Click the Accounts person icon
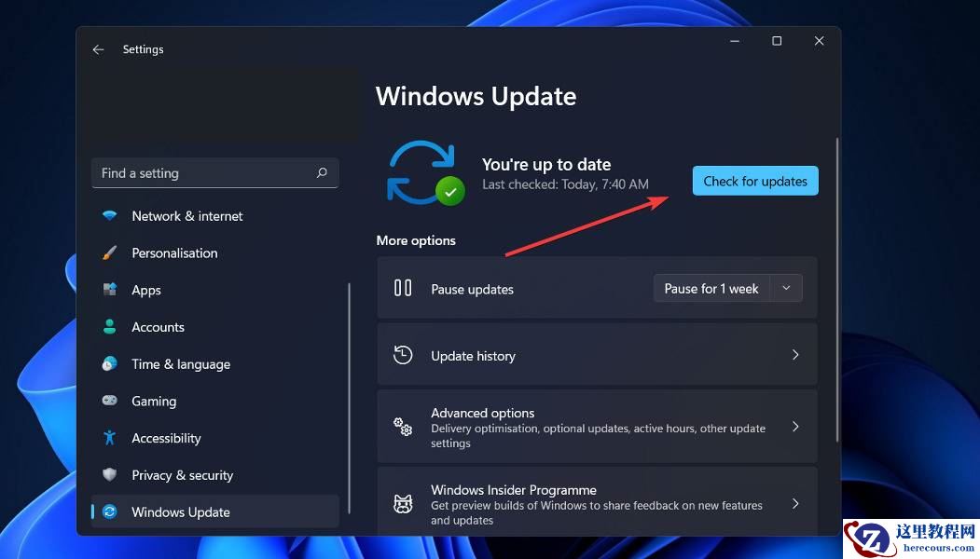Viewport: 980px width, 559px height. tap(109, 327)
